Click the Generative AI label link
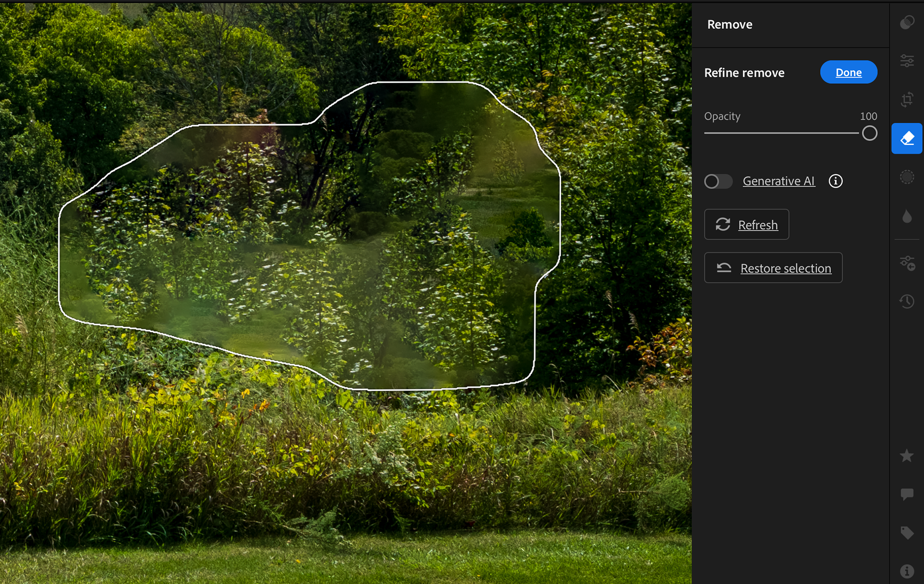The width and height of the screenshot is (924, 584). pos(779,181)
